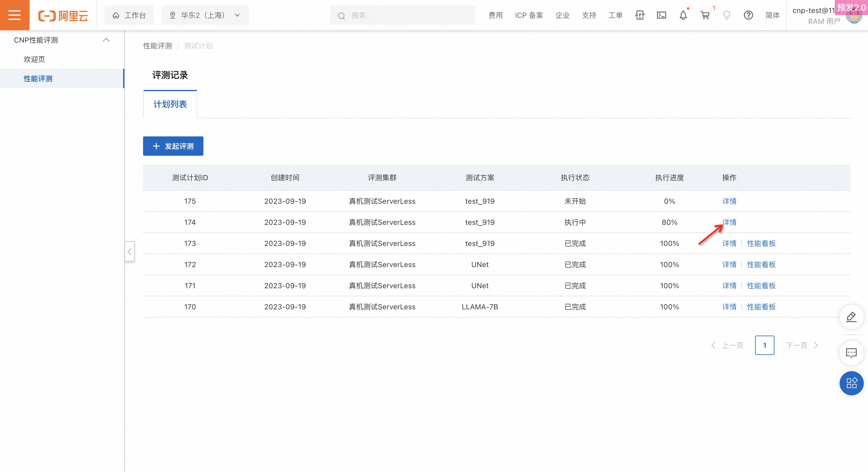
Task: Click the lightbulb tips icon
Action: pos(726,15)
